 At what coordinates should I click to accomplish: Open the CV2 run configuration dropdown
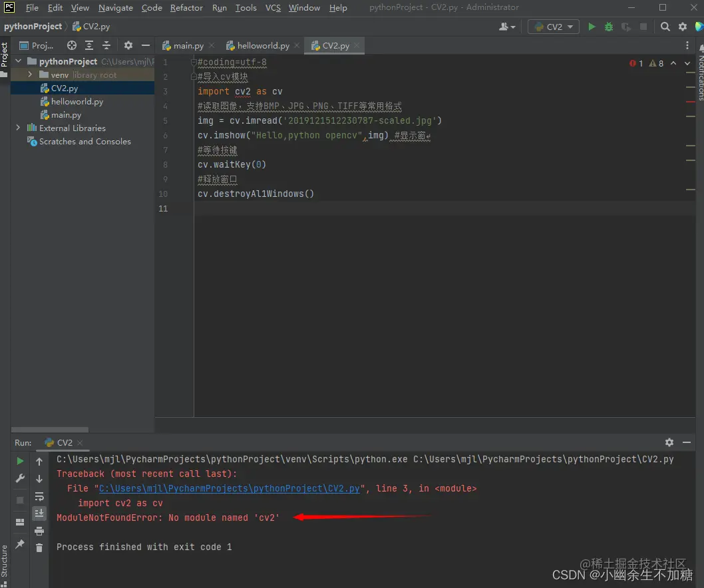[x=554, y=27]
